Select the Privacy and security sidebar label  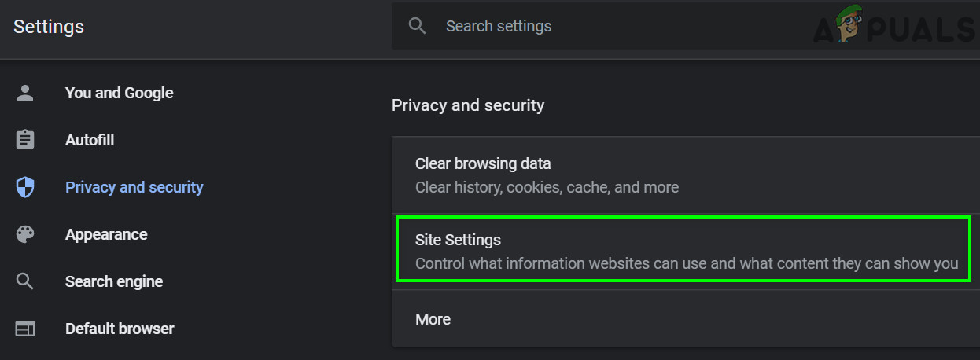tap(134, 187)
